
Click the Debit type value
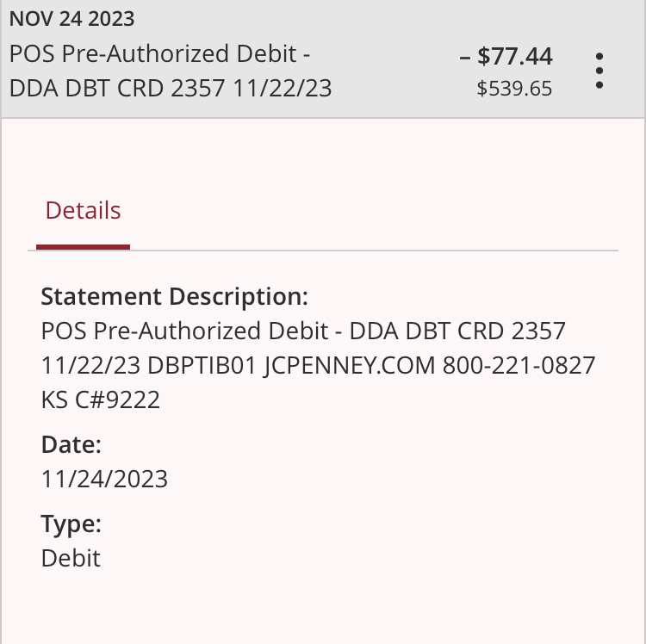(71, 559)
